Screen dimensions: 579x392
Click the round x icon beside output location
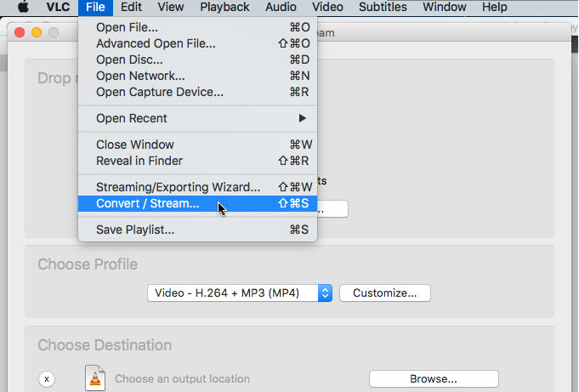click(x=48, y=379)
